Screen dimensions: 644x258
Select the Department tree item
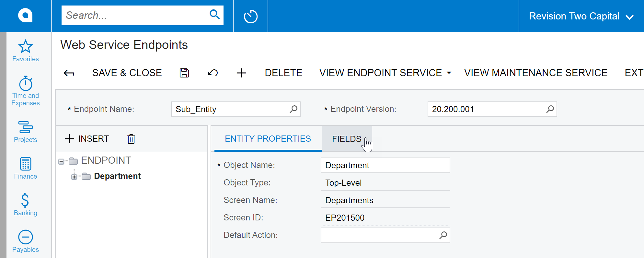click(x=117, y=176)
